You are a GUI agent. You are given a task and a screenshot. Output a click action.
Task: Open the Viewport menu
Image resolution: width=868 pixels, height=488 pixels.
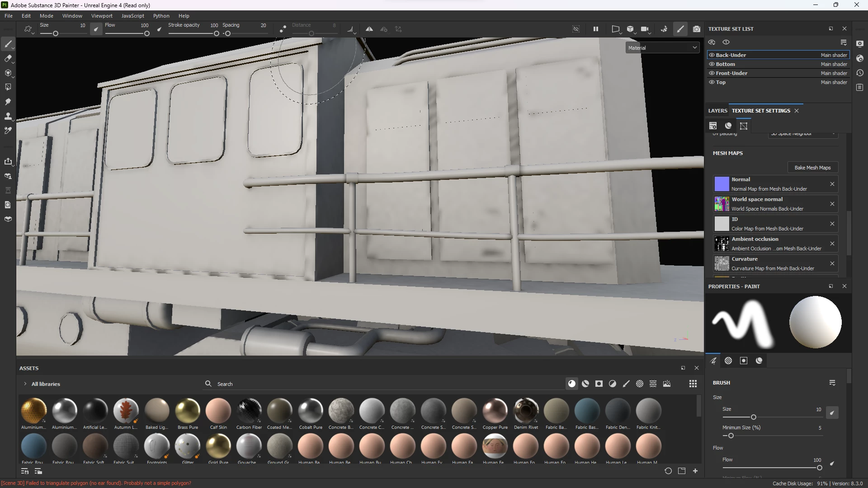pyautogui.click(x=102, y=16)
